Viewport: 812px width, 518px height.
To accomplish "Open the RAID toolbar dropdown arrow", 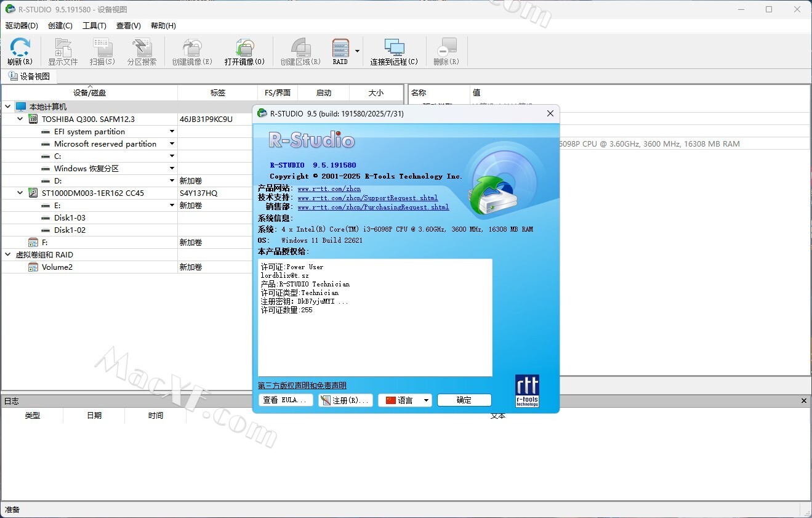I will pos(357,51).
